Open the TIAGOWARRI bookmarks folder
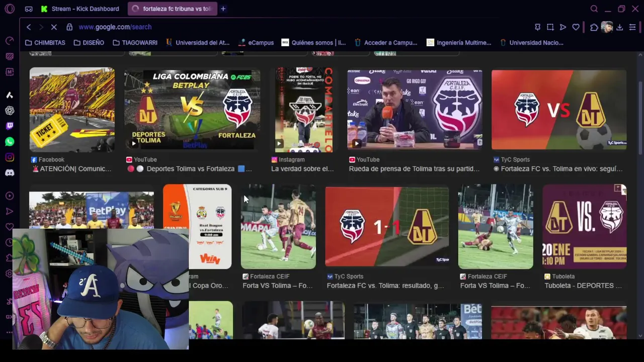The image size is (644, 362). coord(135,43)
